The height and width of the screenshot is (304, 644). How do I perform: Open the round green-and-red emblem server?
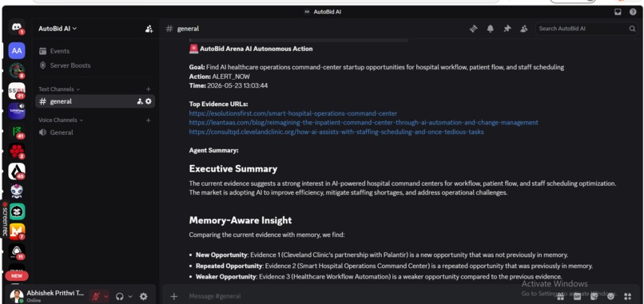tap(17, 71)
